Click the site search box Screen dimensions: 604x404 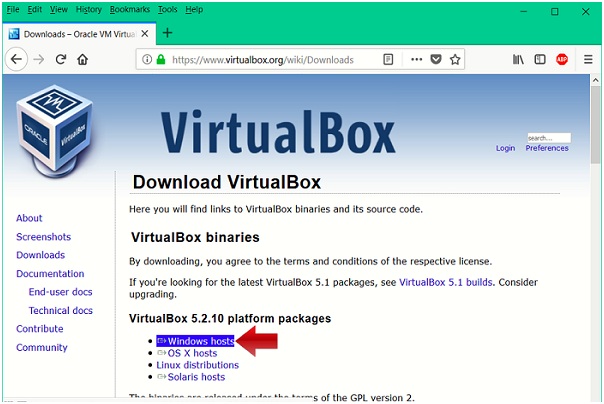(549, 138)
